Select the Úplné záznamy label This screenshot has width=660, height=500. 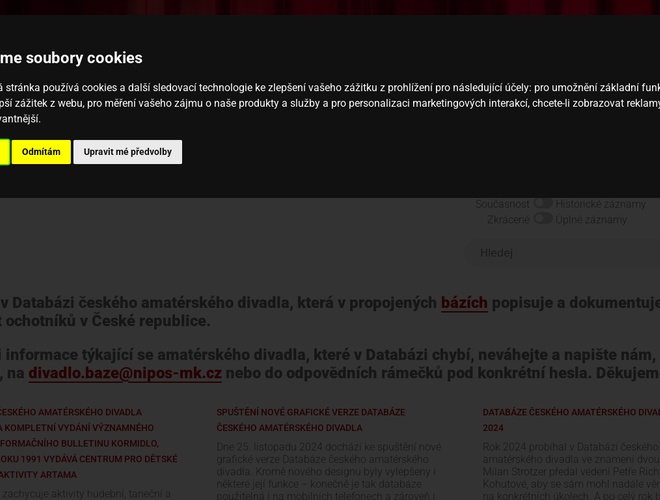pyautogui.click(x=591, y=219)
